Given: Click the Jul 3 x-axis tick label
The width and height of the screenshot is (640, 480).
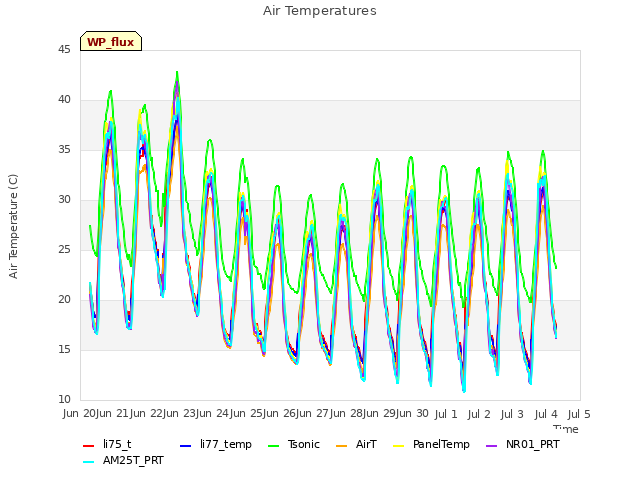Looking at the screenshot, I should click(x=512, y=414).
